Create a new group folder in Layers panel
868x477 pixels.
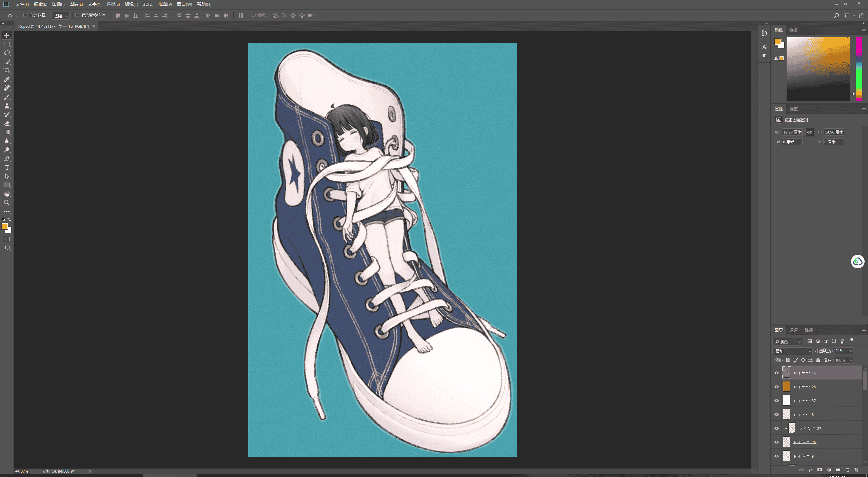pyautogui.click(x=838, y=470)
